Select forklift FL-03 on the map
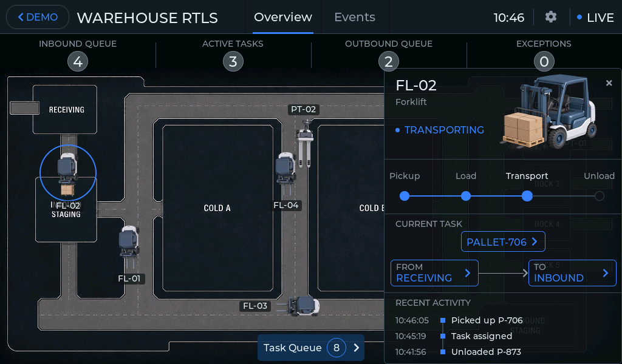The image size is (622, 364). pyautogui.click(x=298, y=306)
